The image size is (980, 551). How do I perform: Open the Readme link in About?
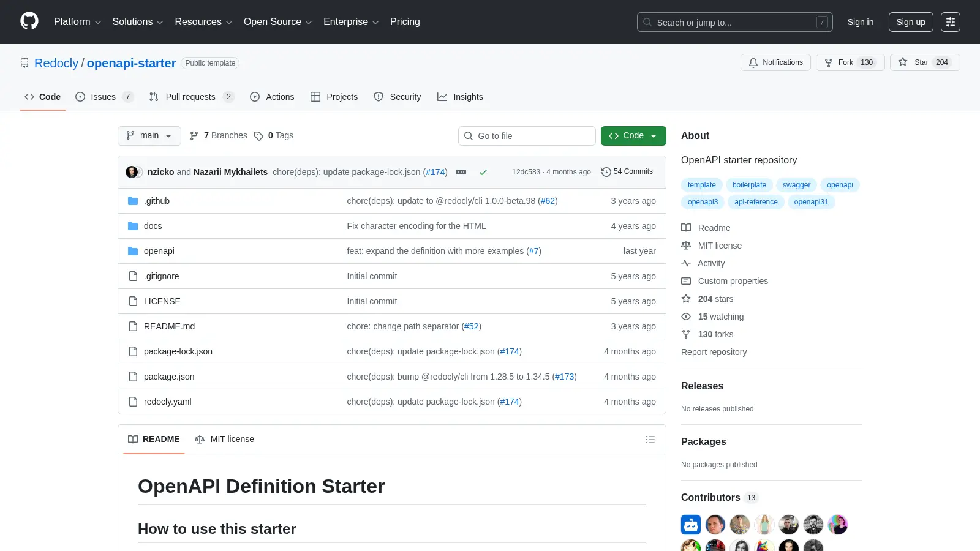tap(706, 228)
